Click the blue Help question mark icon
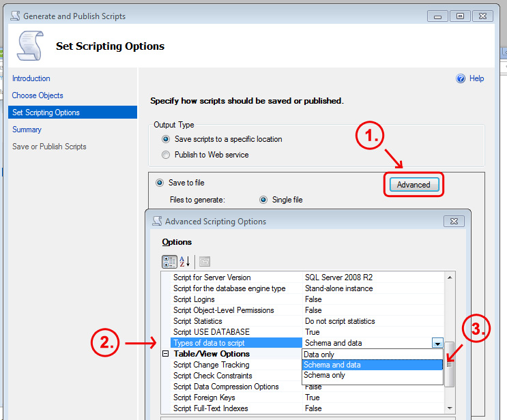The image size is (507, 420). pyautogui.click(x=461, y=78)
